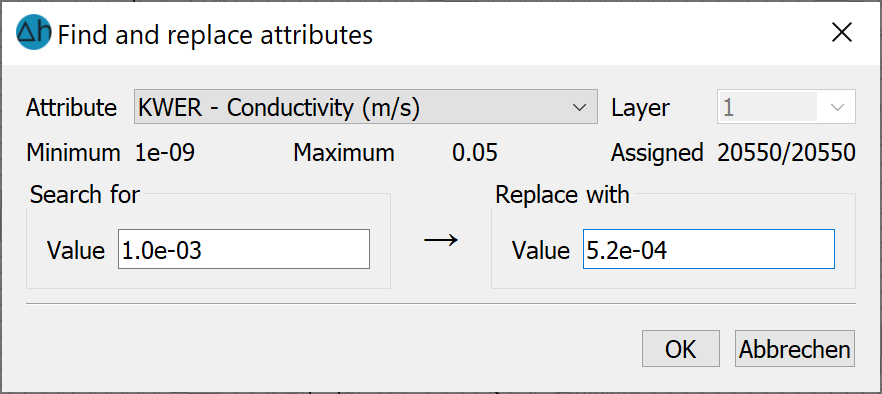Click the Assigned count 20550/20550
The width and height of the screenshot is (882, 394).
(786, 153)
